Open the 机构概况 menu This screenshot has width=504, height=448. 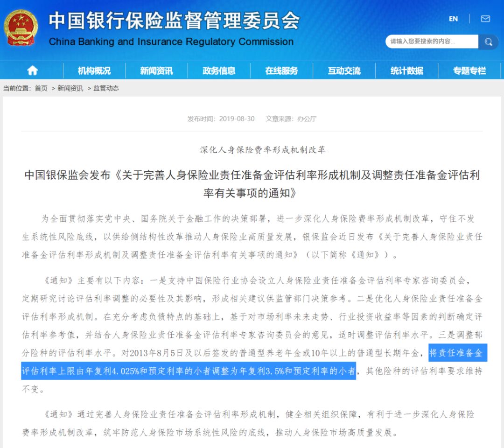(94, 71)
